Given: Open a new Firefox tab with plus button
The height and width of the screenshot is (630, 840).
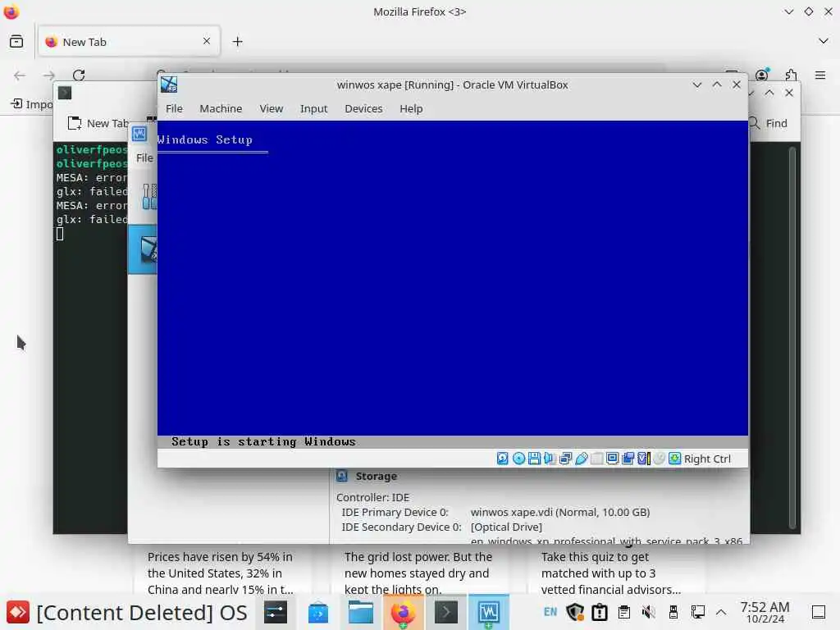Looking at the screenshot, I should (238, 41).
